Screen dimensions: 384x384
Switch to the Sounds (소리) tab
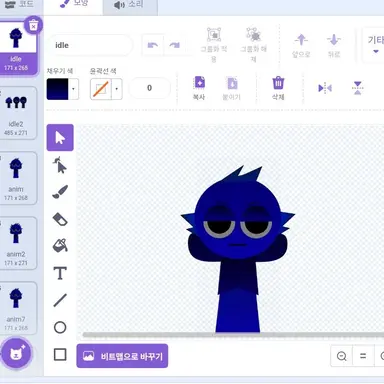point(130,5)
